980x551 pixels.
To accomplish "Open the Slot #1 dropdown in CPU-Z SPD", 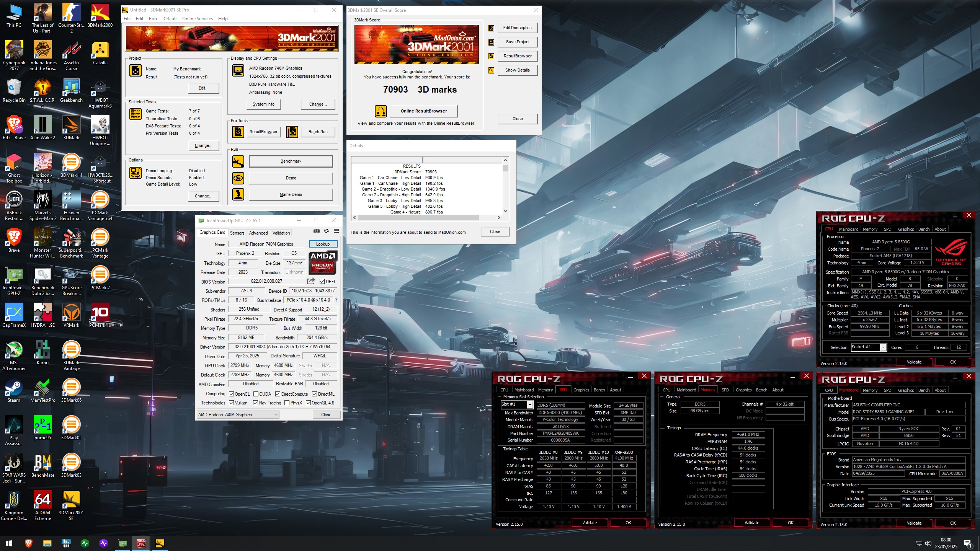I will pyautogui.click(x=517, y=404).
